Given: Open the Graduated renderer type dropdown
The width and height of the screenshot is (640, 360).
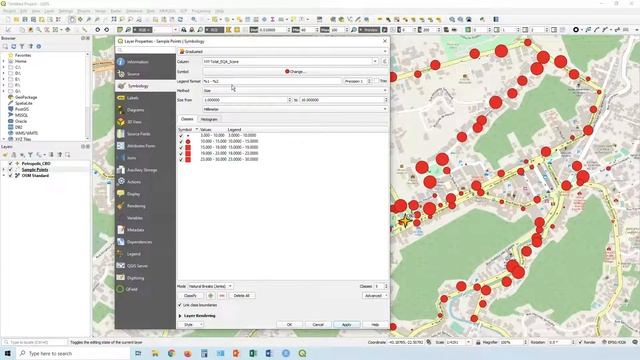Looking at the screenshot, I should pos(282,51).
